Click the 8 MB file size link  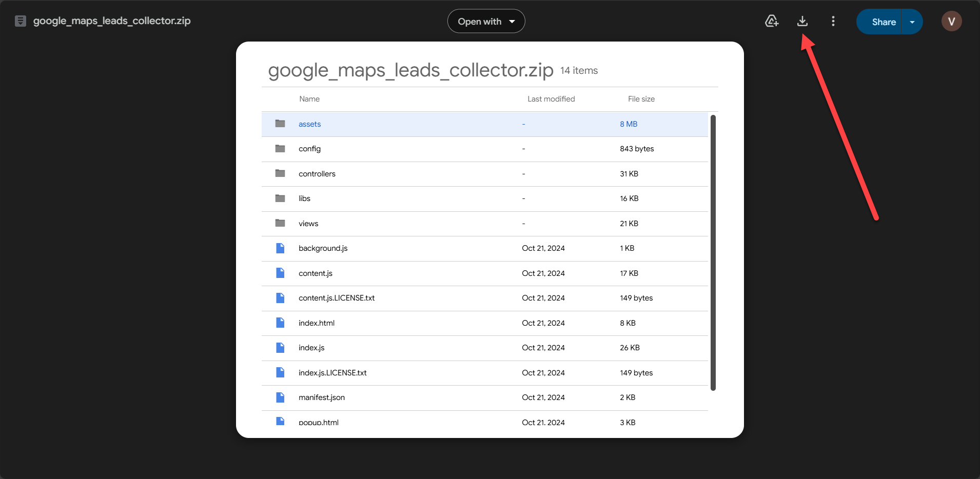(629, 124)
